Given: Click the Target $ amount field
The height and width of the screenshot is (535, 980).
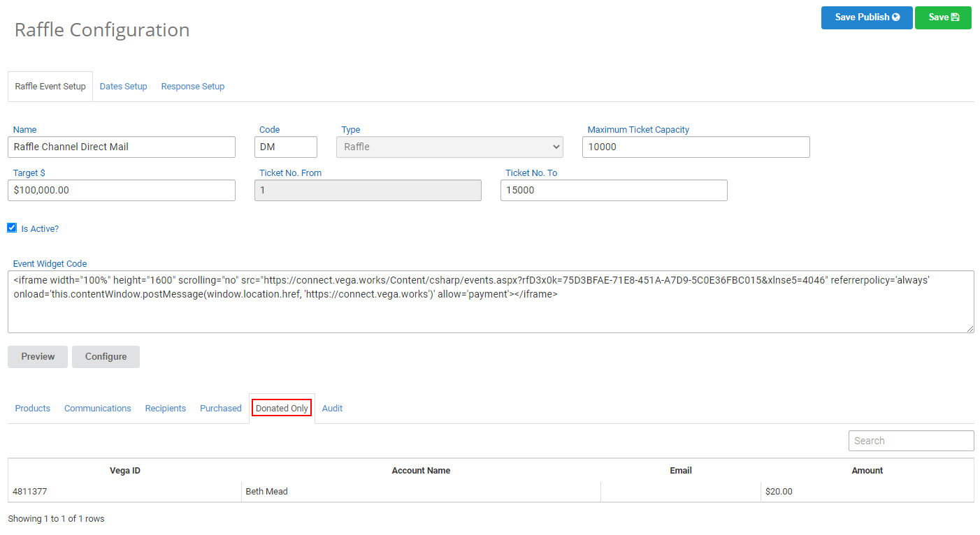Looking at the screenshot, I should (x=122, y=190).
